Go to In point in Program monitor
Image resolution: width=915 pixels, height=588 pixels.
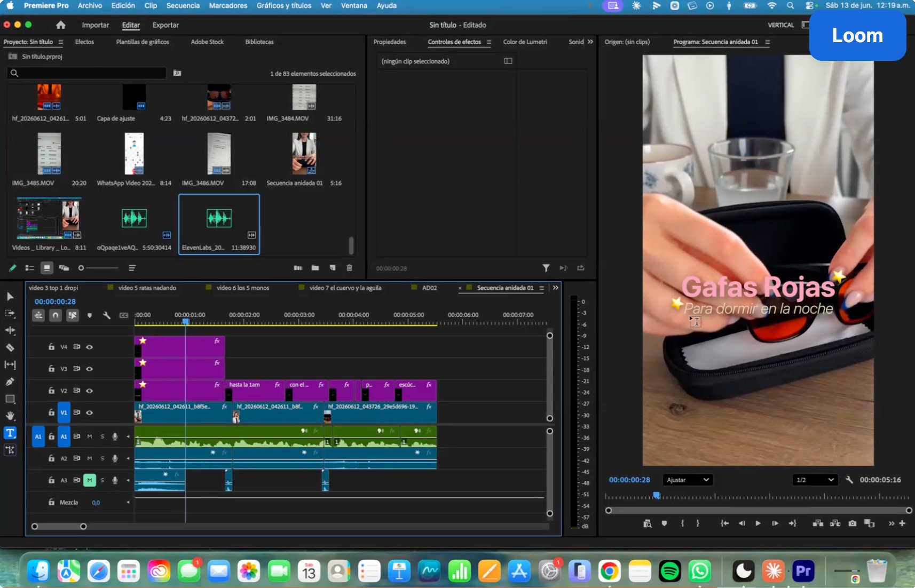[x=724, y=523]
